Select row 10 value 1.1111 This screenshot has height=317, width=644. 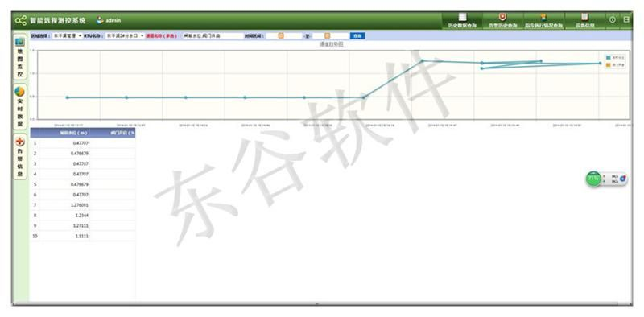(82, 236)
